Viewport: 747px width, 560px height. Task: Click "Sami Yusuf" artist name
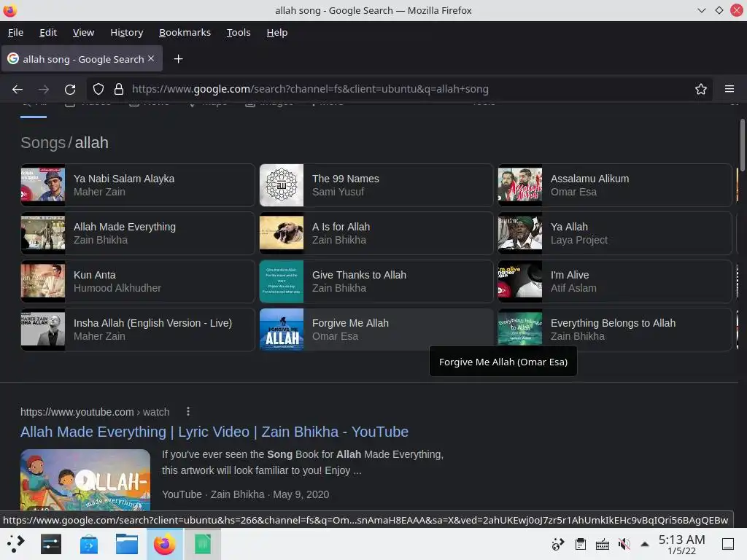coord(338,192)
